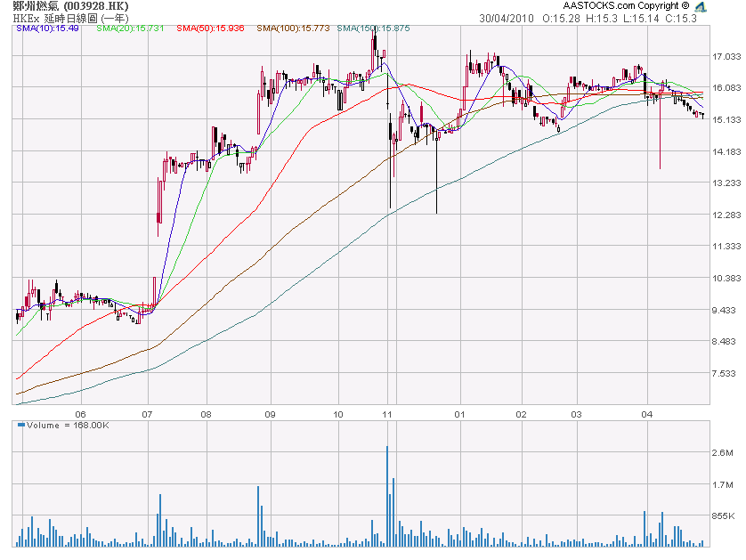Click the 10.383 price axis label
Screen dimensions: 746x560
(726, 278)
